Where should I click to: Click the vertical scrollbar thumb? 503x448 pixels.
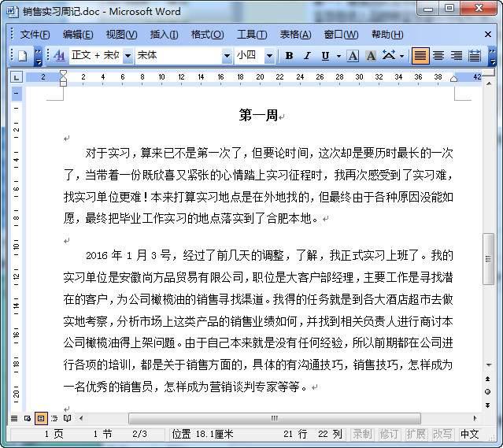[x=488, y=259]
